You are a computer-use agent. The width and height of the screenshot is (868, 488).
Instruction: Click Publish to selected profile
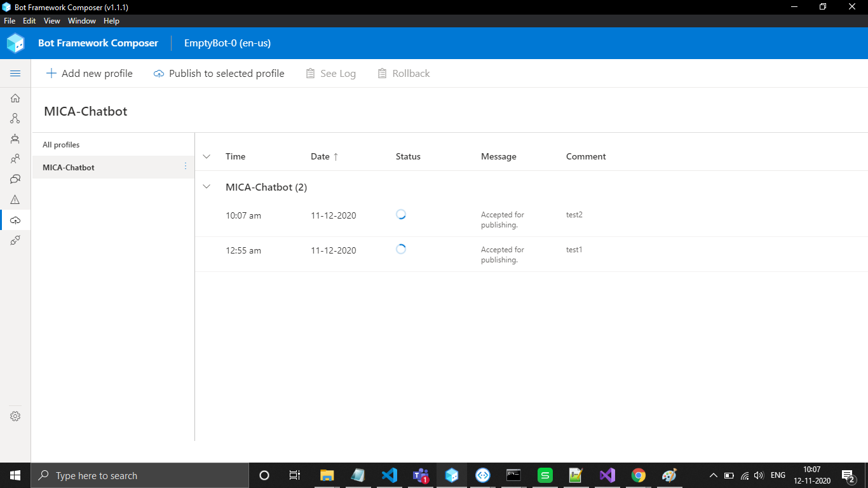pyautogui.click(x=219, y=73)
